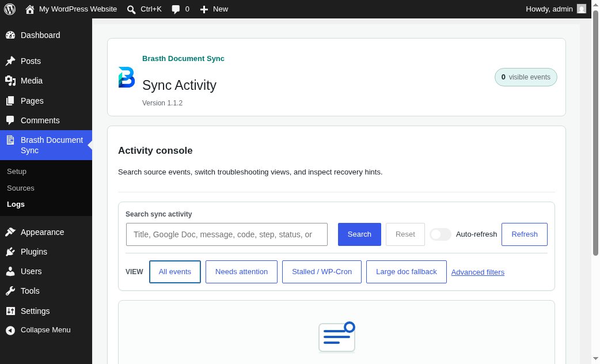Screen dimensions: 600x364
Task: Click the Brasth Document Sync heading link
Action: coord(183,59)
